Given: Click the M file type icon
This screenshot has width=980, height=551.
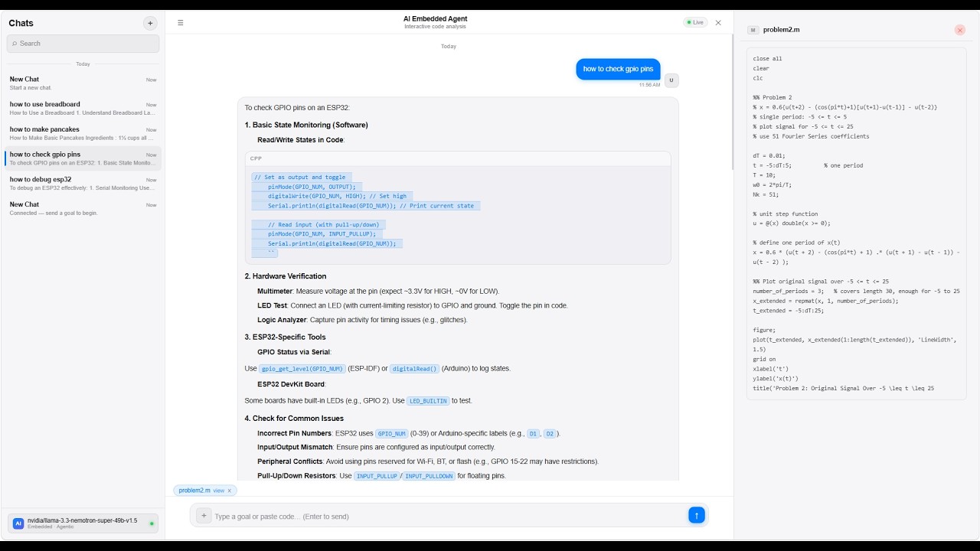Looking at the screenshot, I should pos(753,30).
